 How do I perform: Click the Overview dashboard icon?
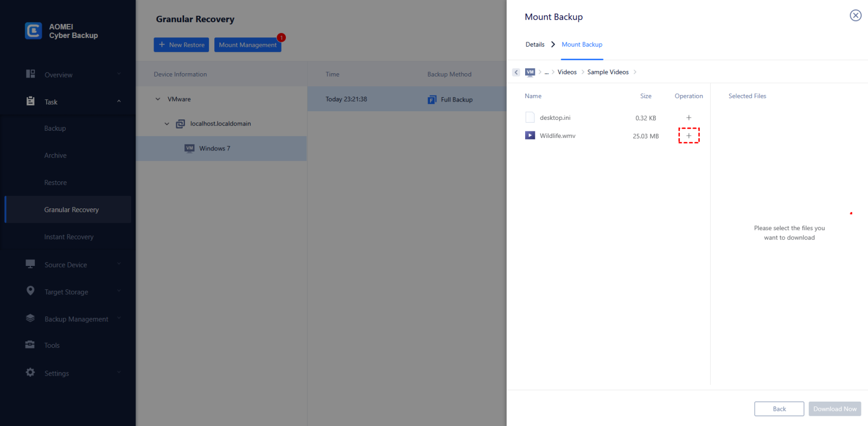(x=30, y=74)
